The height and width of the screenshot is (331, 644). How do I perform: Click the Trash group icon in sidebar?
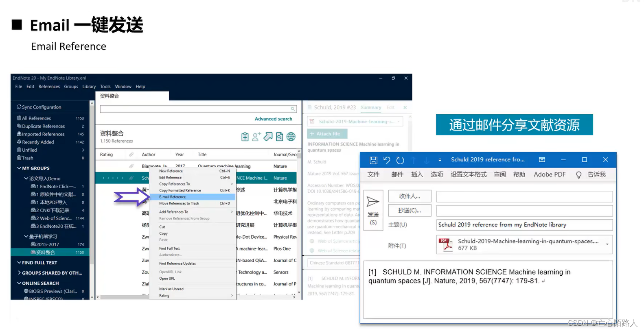(x=19, y=158)
